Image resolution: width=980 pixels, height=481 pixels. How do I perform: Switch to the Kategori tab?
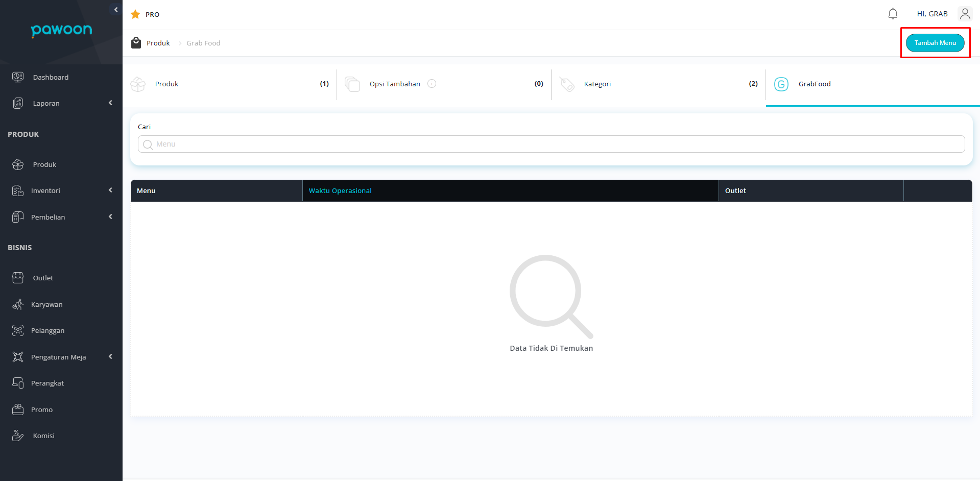[x=658, y=84]
